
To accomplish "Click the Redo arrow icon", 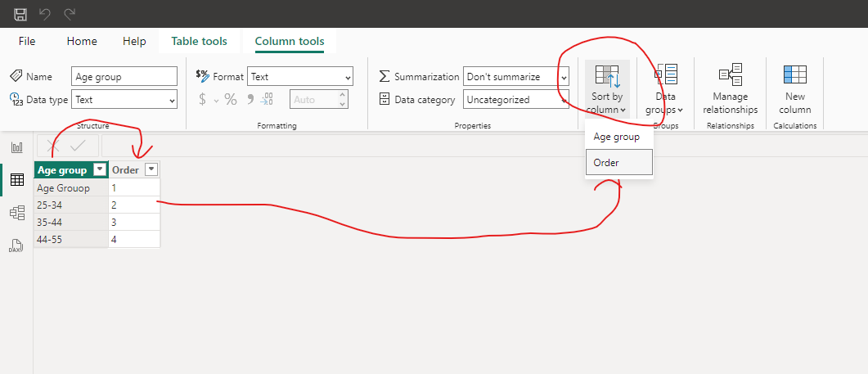I will [x=70, y=14].
